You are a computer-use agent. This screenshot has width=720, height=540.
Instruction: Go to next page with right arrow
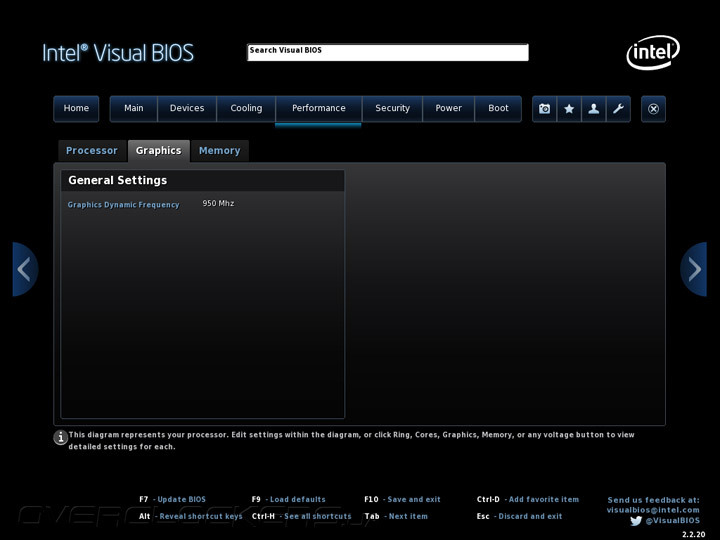click(693, 269)
